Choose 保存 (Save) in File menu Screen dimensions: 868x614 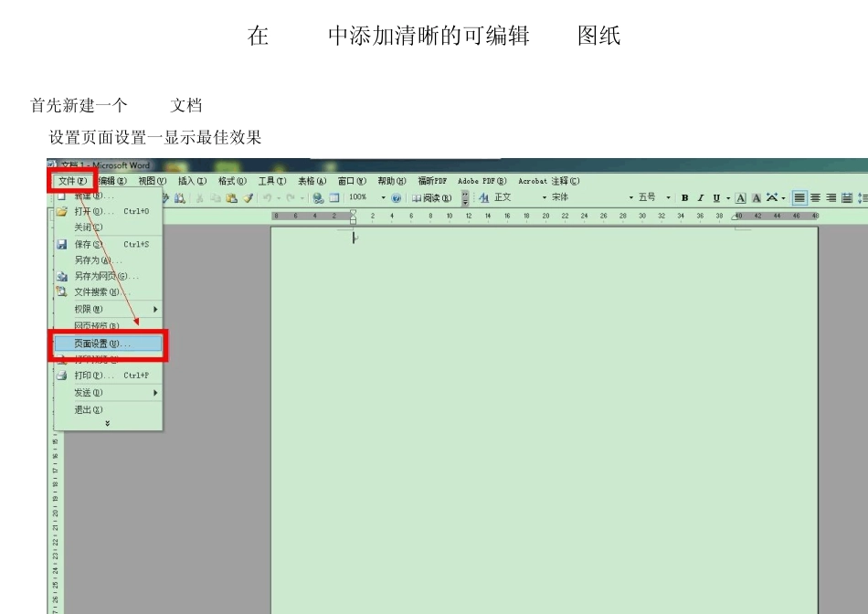pos(109,244)
